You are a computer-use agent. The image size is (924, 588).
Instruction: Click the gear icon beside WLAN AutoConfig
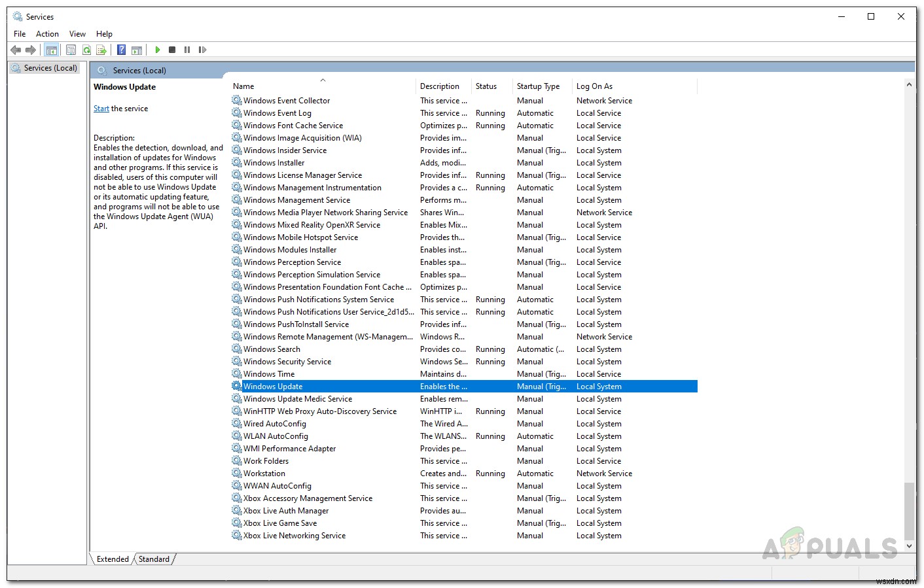point(237,436)
